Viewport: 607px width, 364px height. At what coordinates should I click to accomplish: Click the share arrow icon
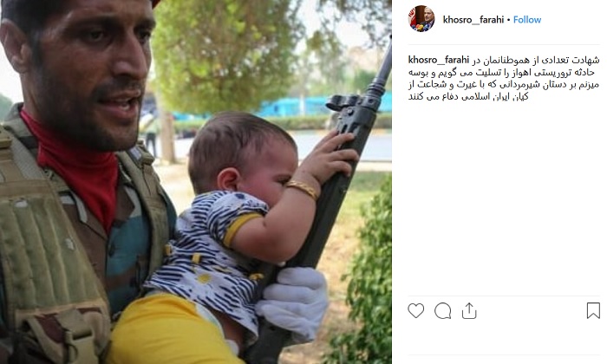click(469, 310)
